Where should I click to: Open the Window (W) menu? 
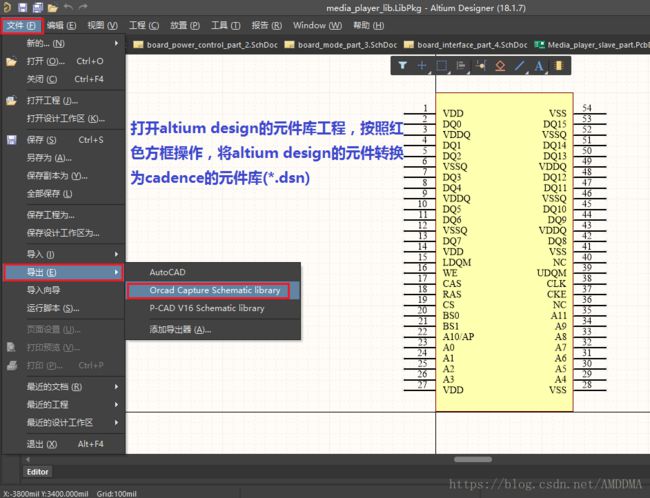pos(318,26)
